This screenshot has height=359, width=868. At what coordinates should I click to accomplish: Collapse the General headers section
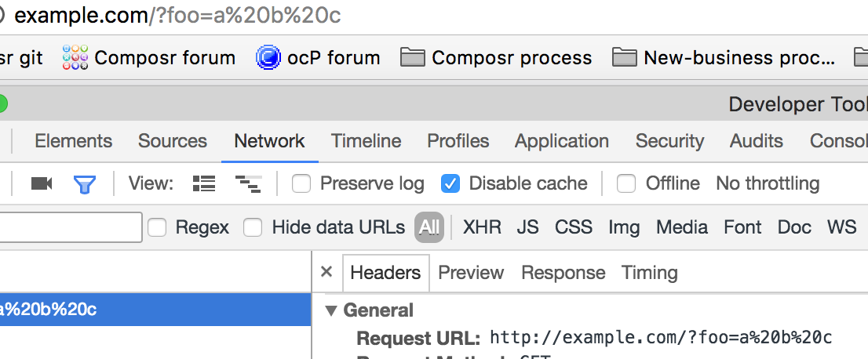[331, 310]
